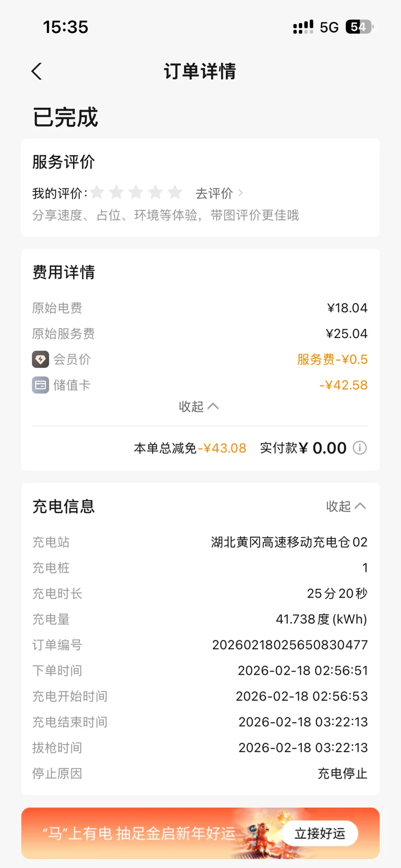Collapse the fee details section
Viewport: 401px width, 868px height.
tap(199, 407)
